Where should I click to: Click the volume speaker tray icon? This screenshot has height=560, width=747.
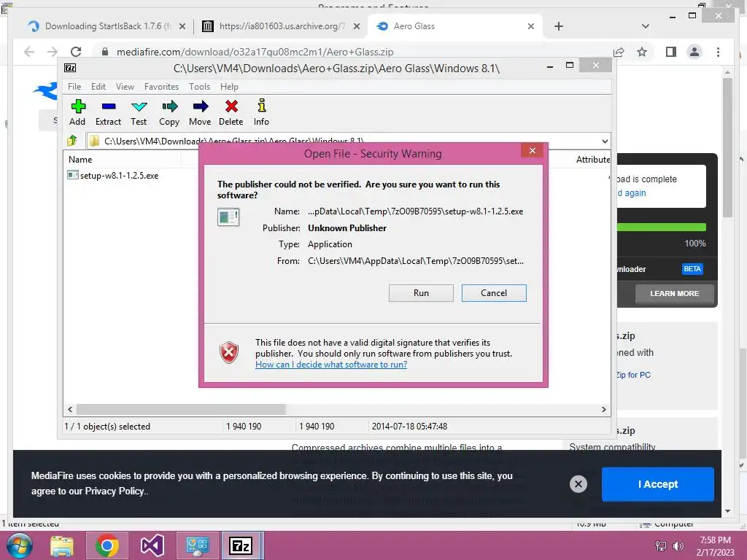pos(678,546)
